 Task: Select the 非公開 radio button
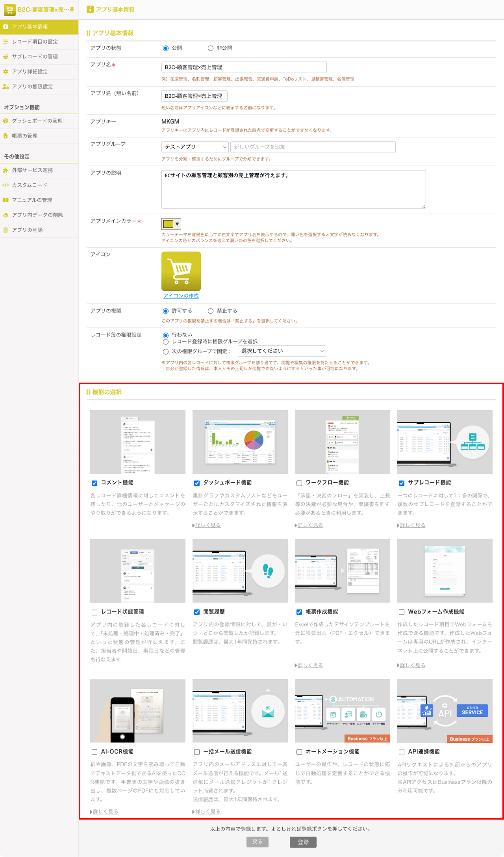[211, 48]
